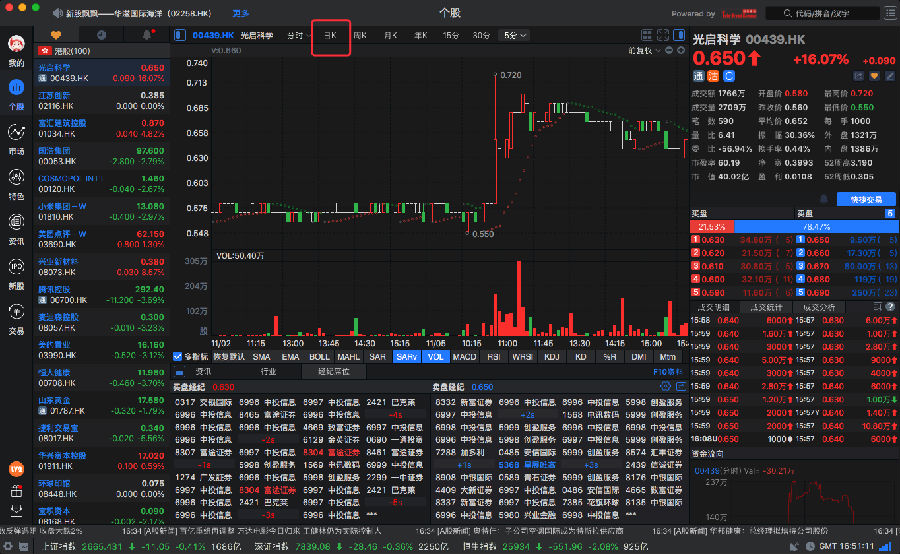Click the speaker announcement icon in title bar

coord(57,13)
